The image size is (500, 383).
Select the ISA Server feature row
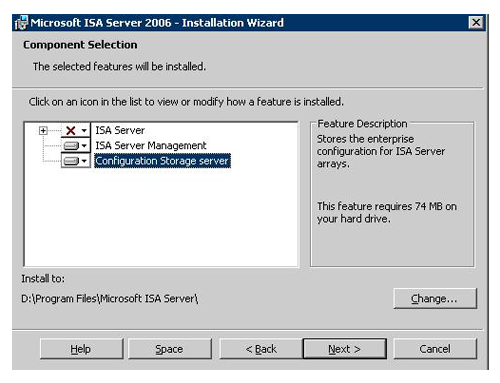pyautogui.click(x=120, y=130)
